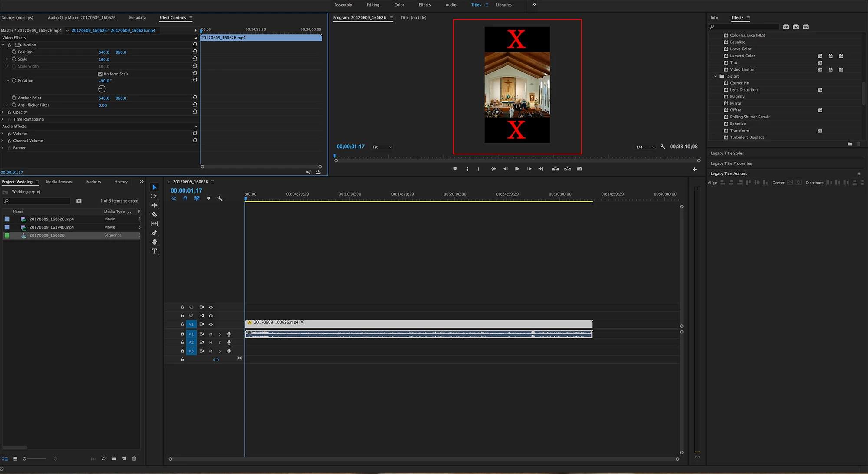Toggle V1 track output eye

point(211,324)
